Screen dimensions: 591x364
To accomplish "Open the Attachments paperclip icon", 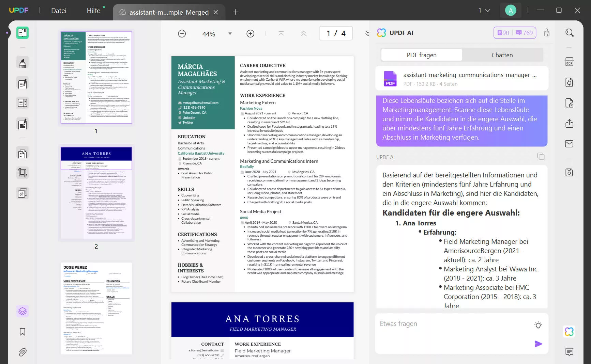I will (x=22, y=352).
